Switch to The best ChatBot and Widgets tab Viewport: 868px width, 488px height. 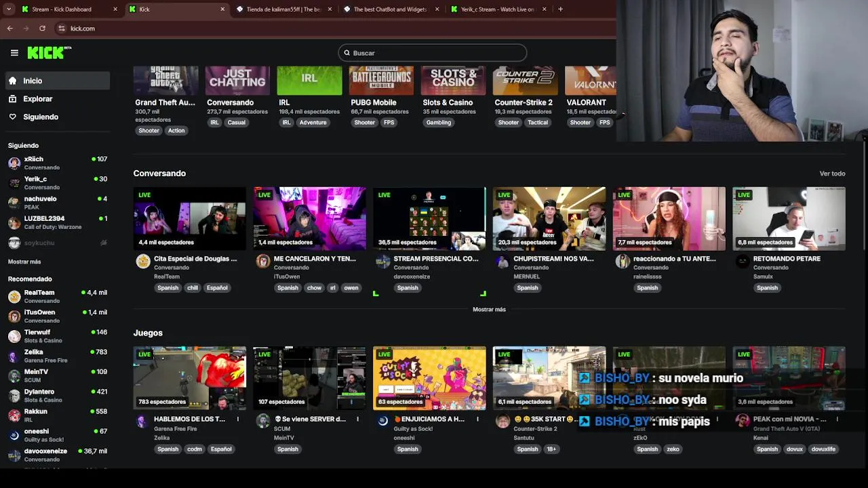(x=391, y=9)
